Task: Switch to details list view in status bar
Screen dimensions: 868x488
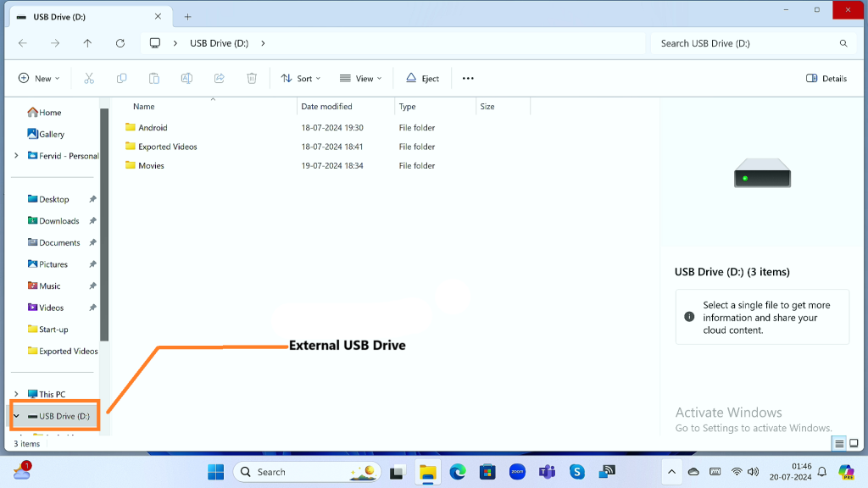Action: tap(839, 443)
